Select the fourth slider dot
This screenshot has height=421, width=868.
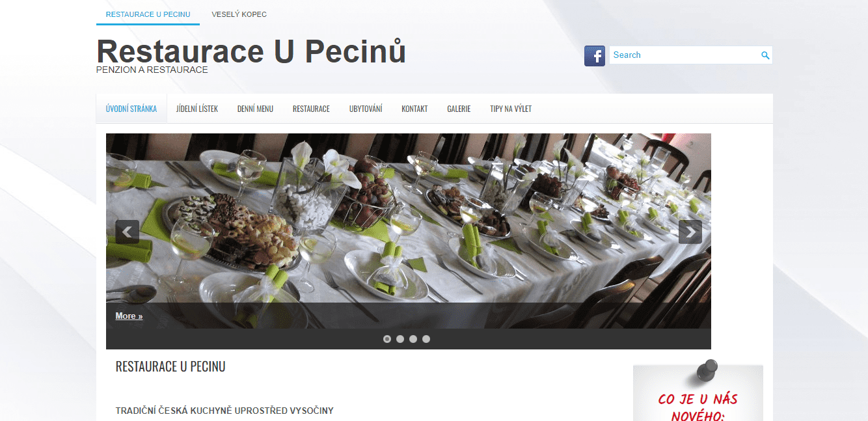click(426, 339)
